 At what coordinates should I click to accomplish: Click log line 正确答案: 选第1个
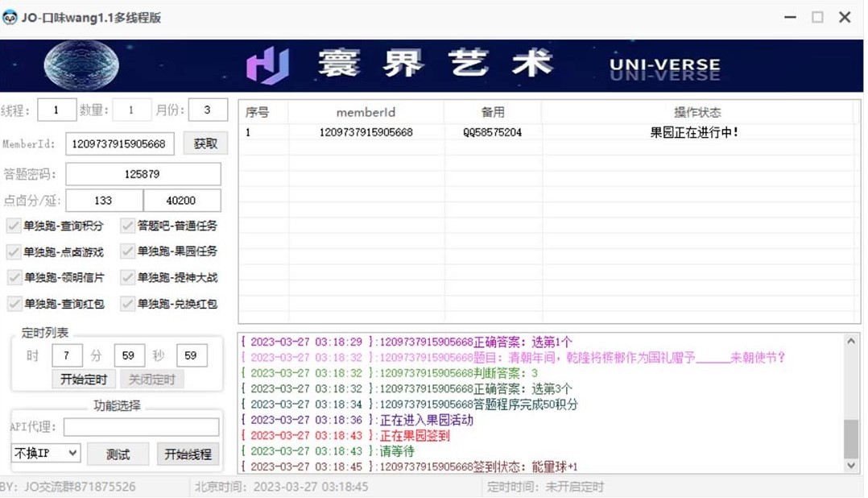point(407,342)
